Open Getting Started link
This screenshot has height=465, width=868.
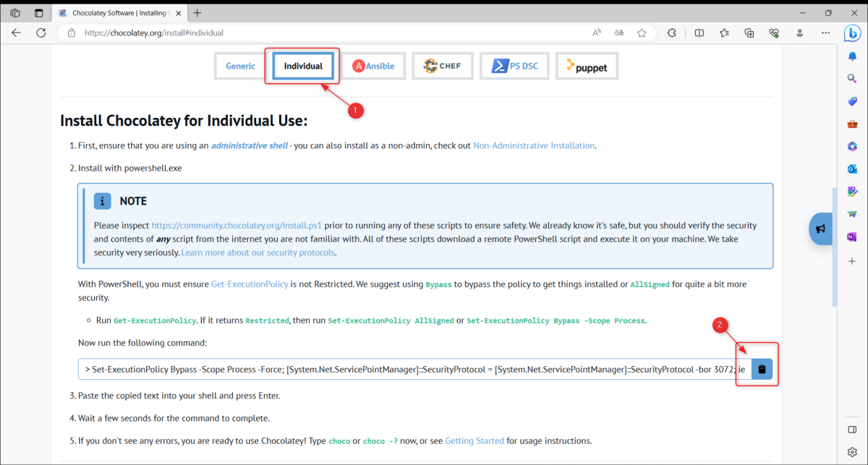(475, 440)
